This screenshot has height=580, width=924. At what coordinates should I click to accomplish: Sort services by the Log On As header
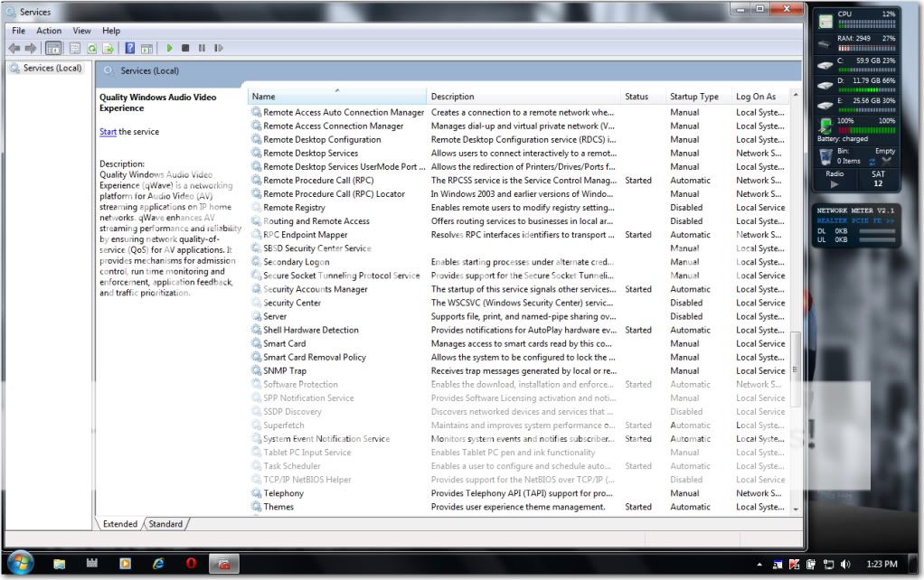click(x=760, y=97)
